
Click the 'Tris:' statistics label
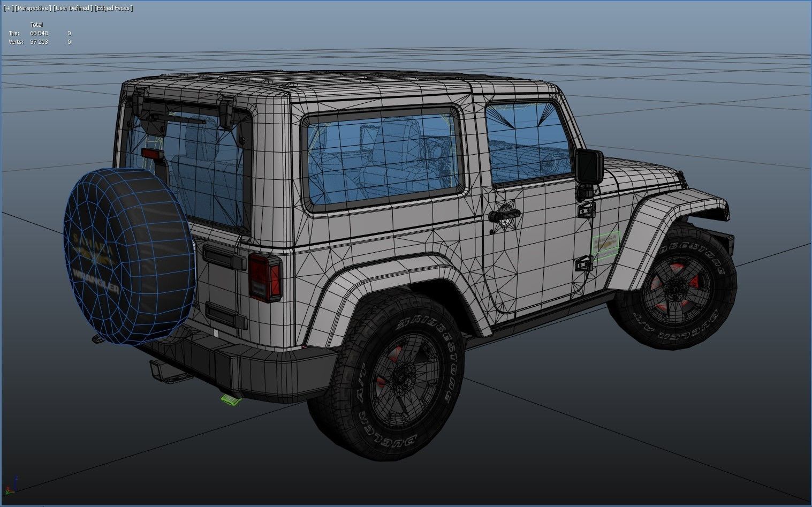[14, 33]
